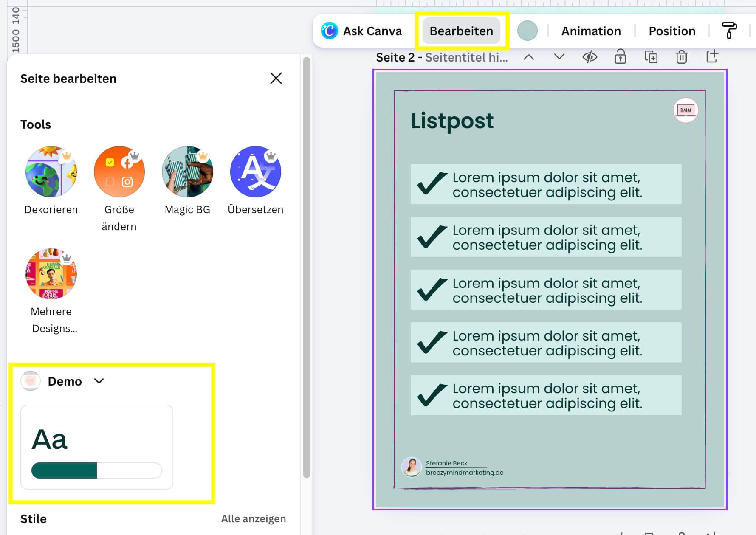Open the Animation menu

pyautogui.click(x=591, y=31)
